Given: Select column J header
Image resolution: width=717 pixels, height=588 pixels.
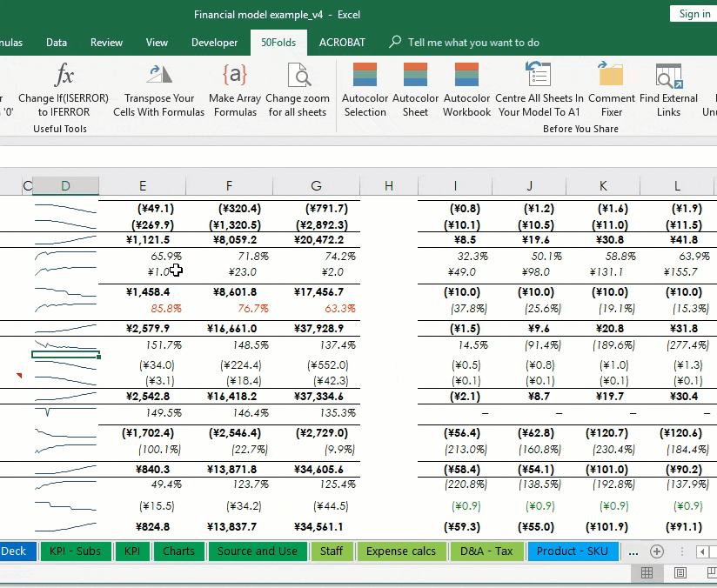Looking at the screenshot, I should (529, 185).
